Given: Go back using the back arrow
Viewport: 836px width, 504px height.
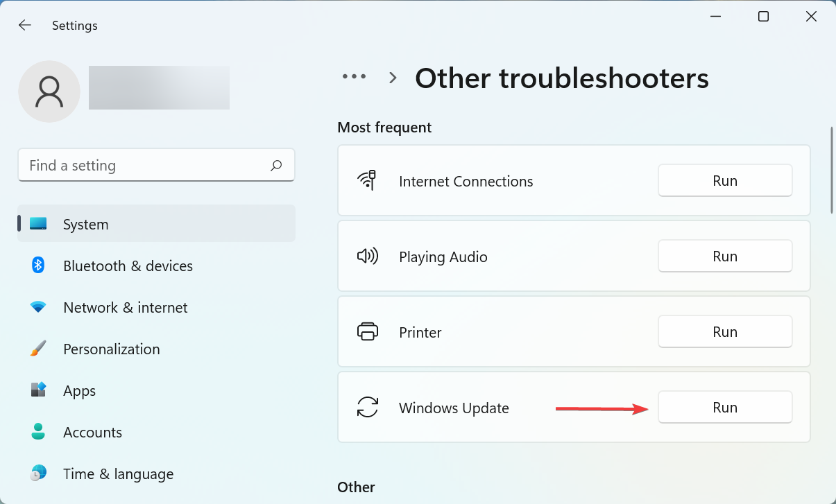Looking at the screenshot, I should 25,25.
